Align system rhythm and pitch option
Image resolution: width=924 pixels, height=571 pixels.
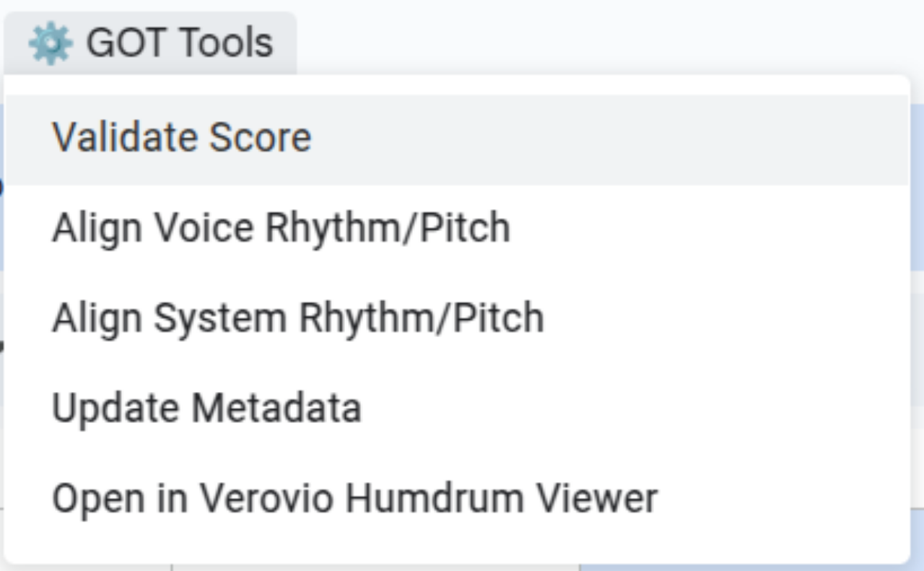[x=457, y=319]
